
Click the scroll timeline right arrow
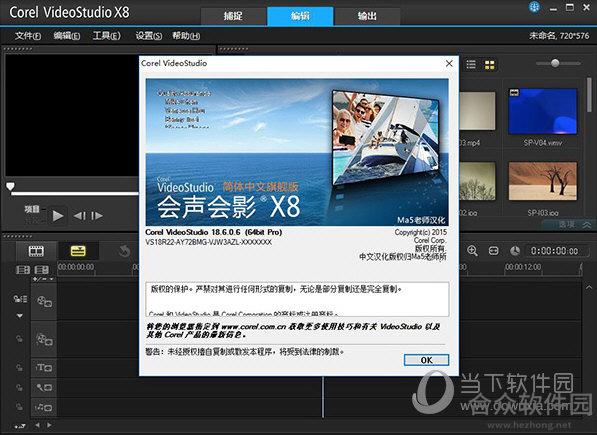[x=49, y=425]
